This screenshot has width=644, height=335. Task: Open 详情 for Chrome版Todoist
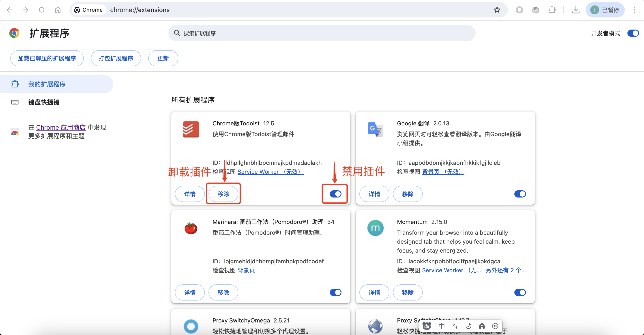190,194
